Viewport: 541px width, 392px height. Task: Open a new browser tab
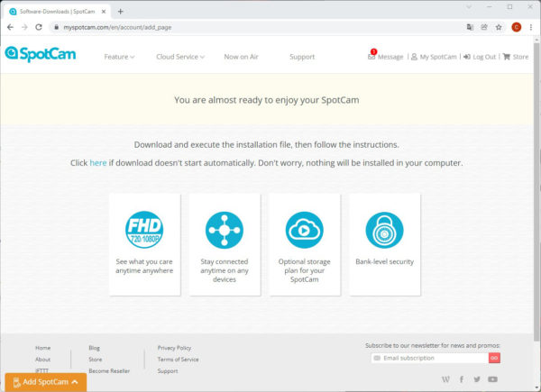(x=121, y=12)
